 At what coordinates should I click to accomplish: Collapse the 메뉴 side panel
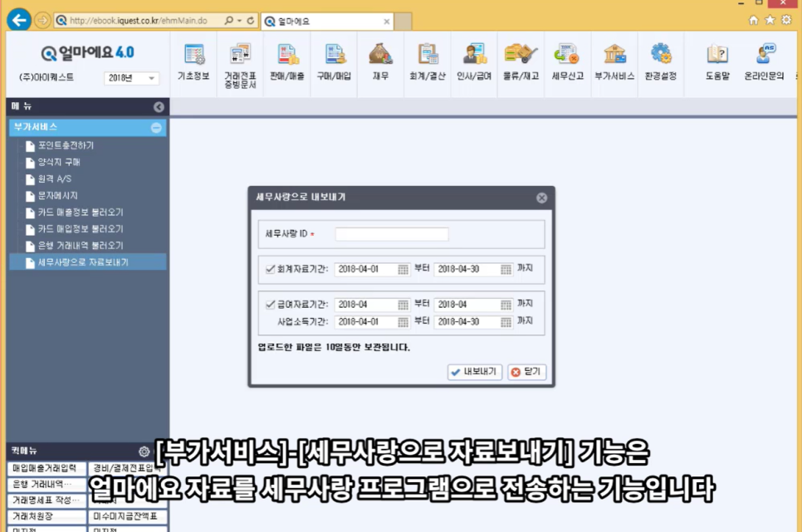point(159,107)
